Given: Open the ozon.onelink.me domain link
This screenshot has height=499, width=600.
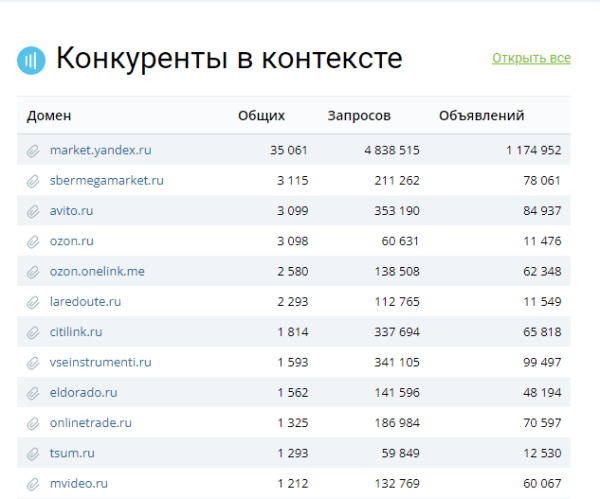Looking at the screenshot, I should (97, 271).
